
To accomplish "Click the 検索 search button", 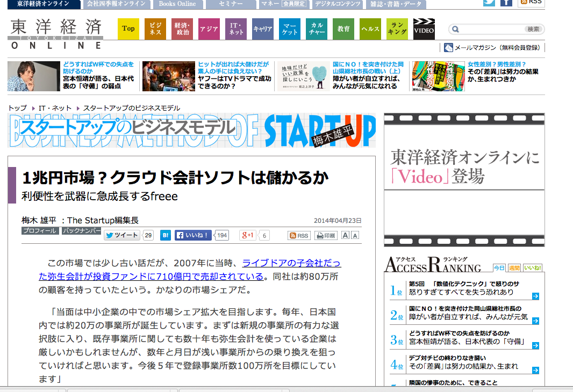I will click(x=533, y=30).
